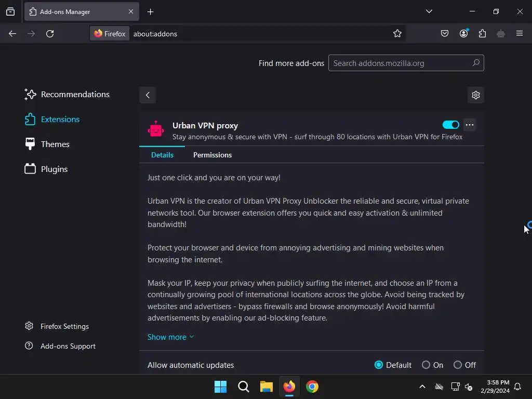
Task: Reload the current page
Action: click(x=50, y=34)
